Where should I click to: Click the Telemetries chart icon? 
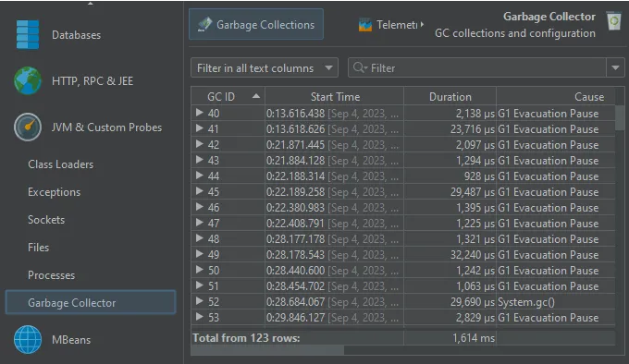365,25
